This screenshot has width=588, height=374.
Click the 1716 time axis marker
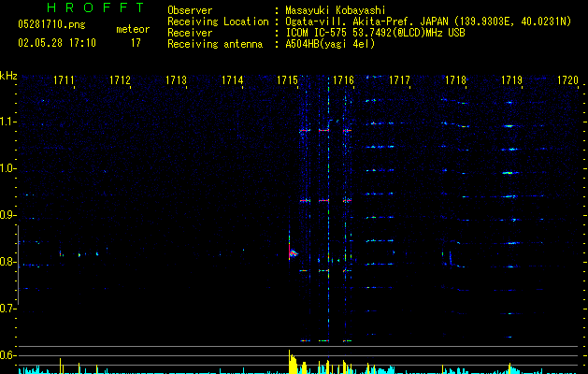tap(343, 80)
